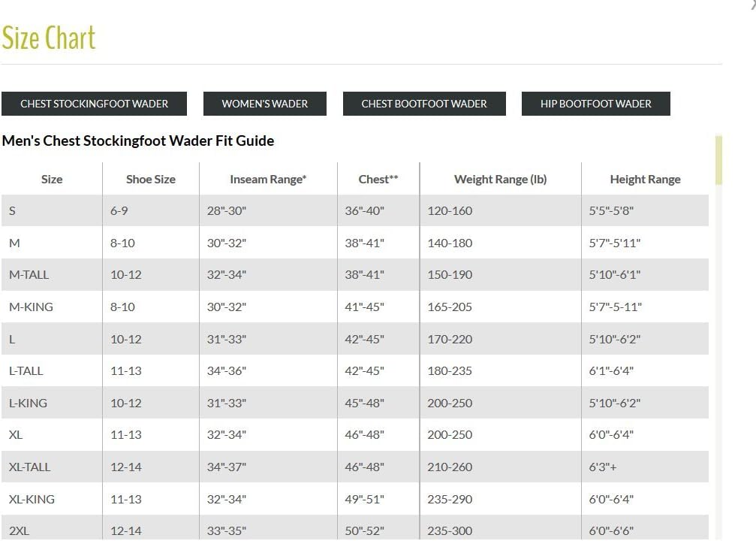Show the Hip Bootfoot Wader chart
Viewport: 756px width, 541px height.
pos(595,104)
